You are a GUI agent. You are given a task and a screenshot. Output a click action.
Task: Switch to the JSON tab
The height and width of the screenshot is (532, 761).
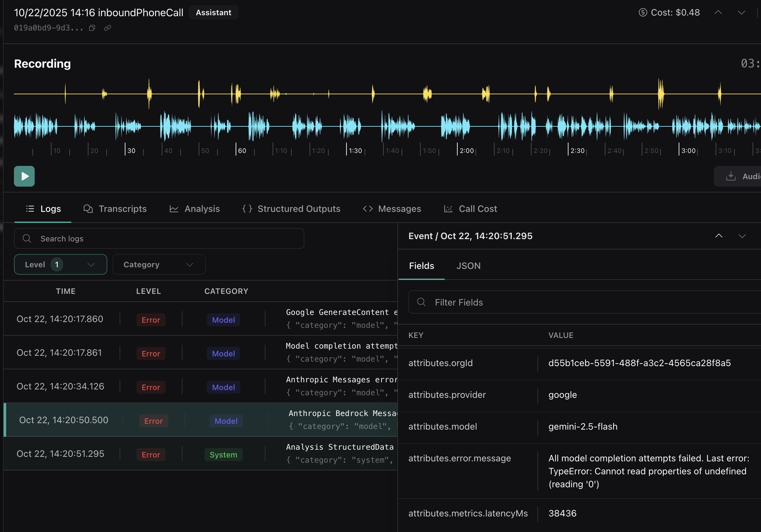468,266
